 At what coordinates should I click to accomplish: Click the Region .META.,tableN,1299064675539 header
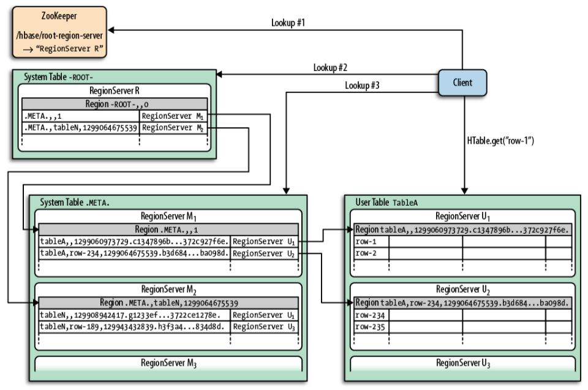tap(168, 302)
